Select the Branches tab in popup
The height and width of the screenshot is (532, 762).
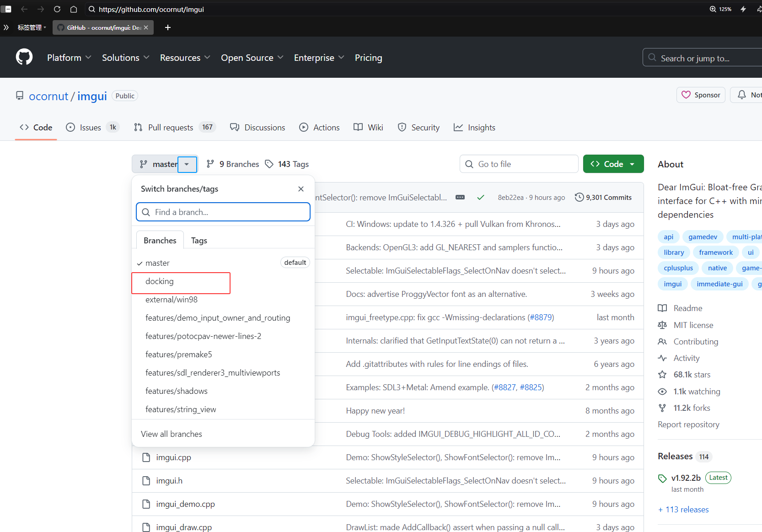coord(160,240)
